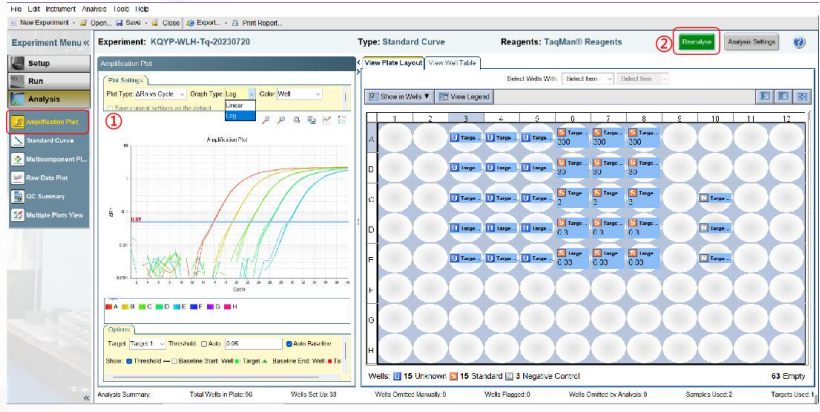The height and width of the screenshot is (412, 820).
Task: Expand the Show in Wells dropdown
Action: (399, 97)
